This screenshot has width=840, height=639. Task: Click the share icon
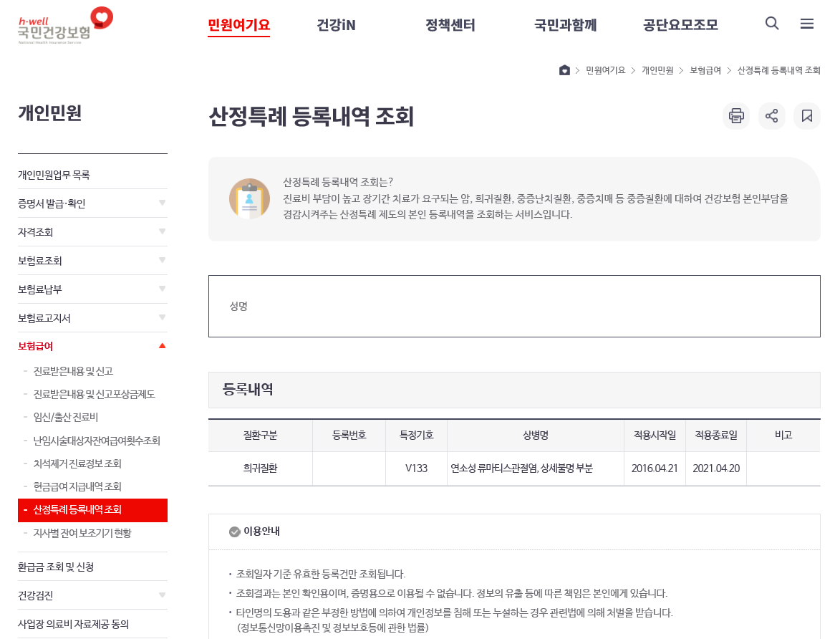(x=771, y=116)
